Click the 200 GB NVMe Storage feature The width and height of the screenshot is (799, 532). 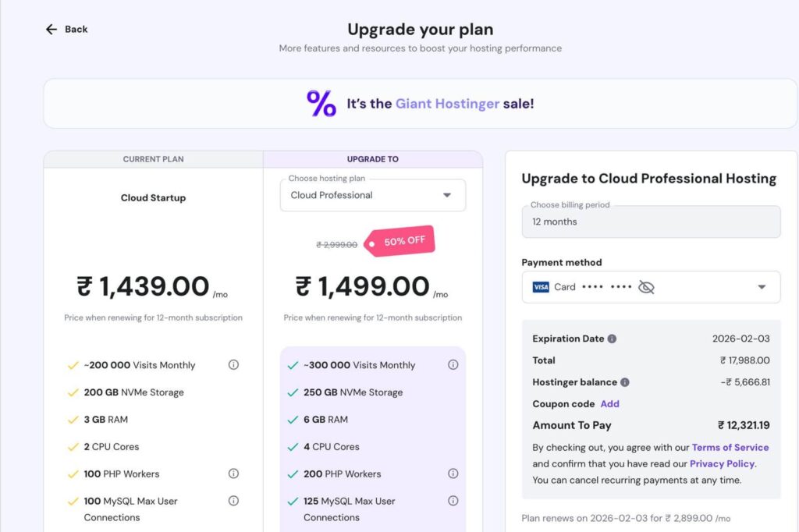pos(134,392)
